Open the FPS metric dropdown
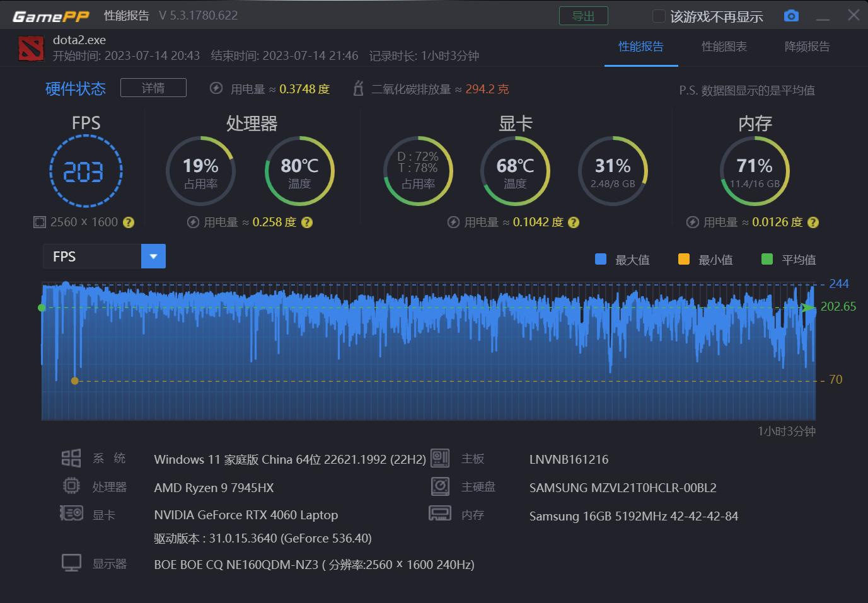868x603 pixels. point(91,256)
